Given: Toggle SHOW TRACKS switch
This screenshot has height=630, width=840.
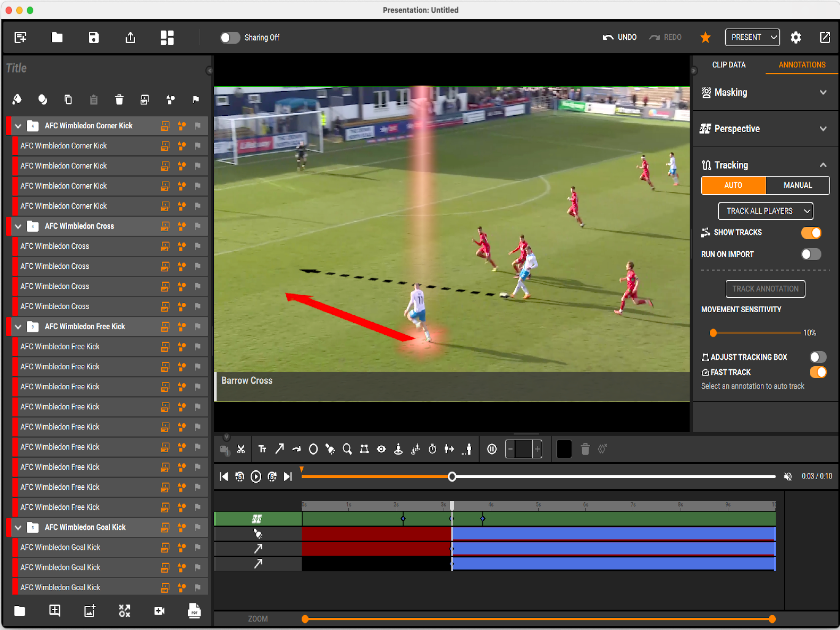Looking at the screenshot, I should coord(811,233).
